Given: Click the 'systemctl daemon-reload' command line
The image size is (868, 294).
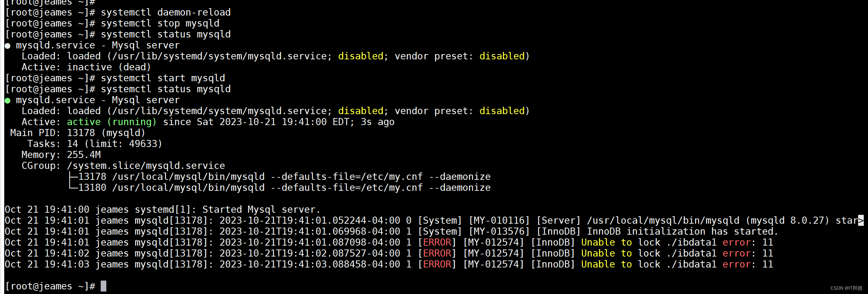Looking at the screenshot, I should (x=166, y=12).
